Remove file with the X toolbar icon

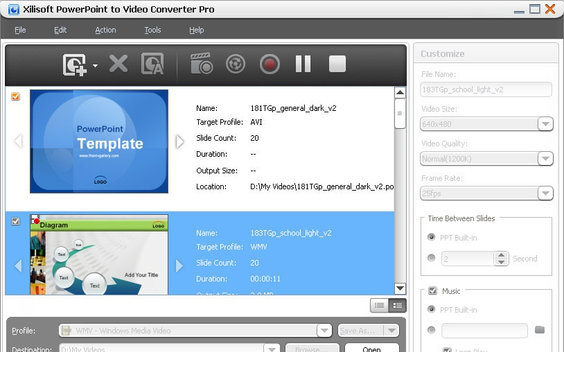[118, 64]
